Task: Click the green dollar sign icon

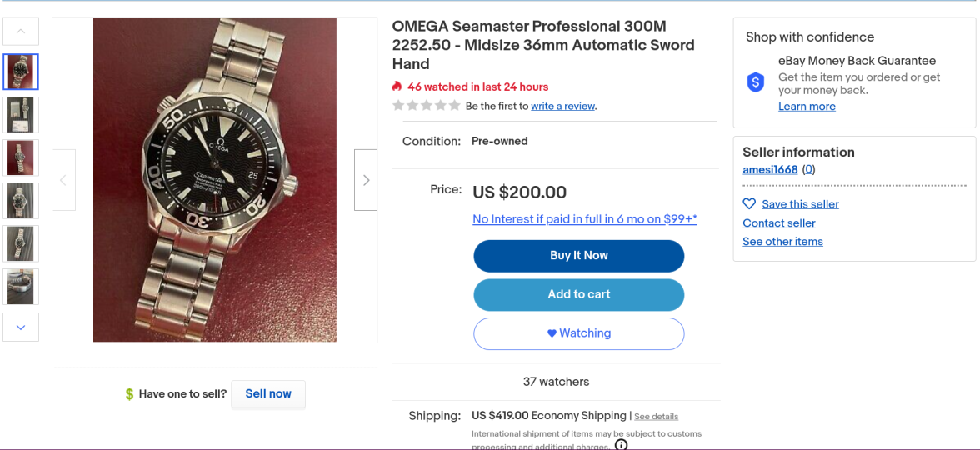Action: 129,394
